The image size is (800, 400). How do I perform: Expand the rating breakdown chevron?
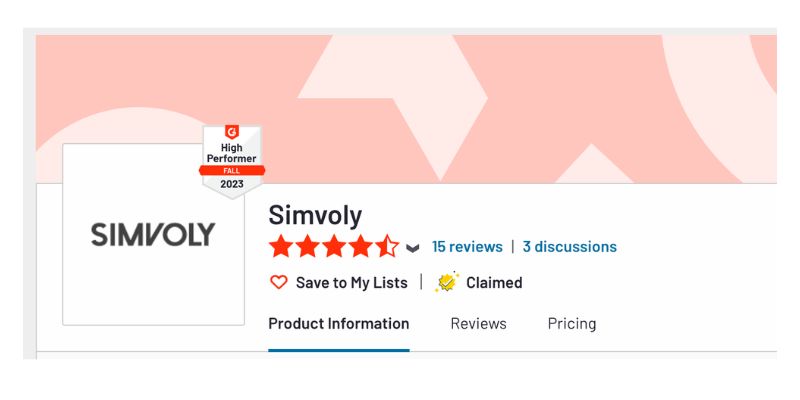pos(413,248)
